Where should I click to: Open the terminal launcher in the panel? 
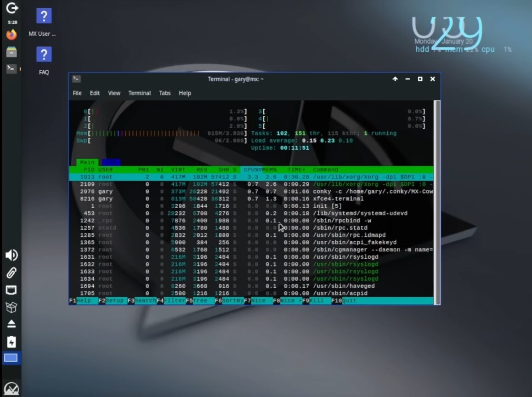tap(11, 68)
